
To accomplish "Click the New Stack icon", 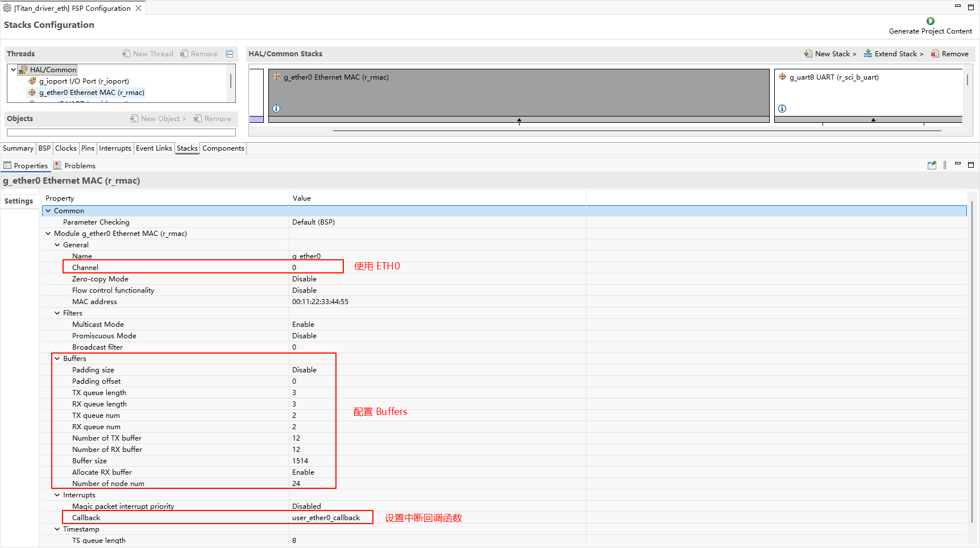I will click(808, 54).
